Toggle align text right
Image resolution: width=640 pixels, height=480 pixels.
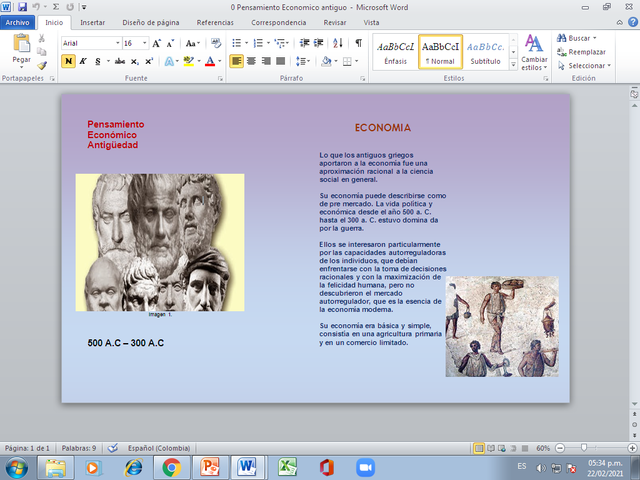click(266, 61)
